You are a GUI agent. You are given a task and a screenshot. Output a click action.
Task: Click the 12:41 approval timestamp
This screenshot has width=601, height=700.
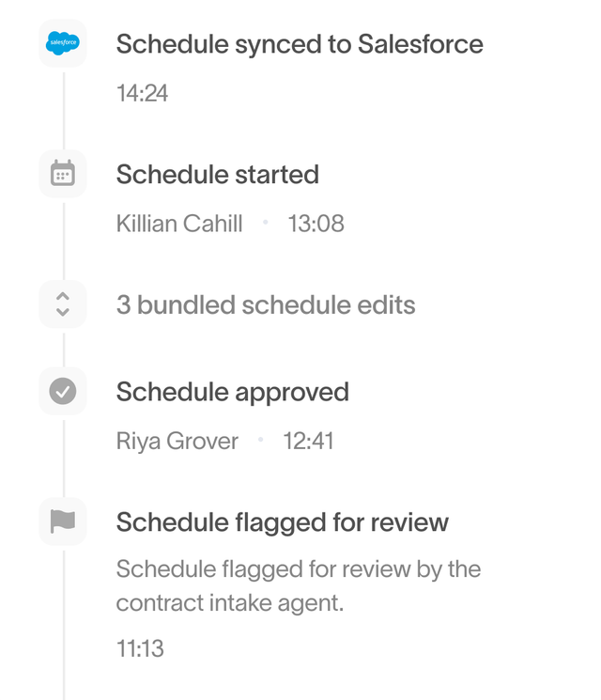(x=308, y=441)
